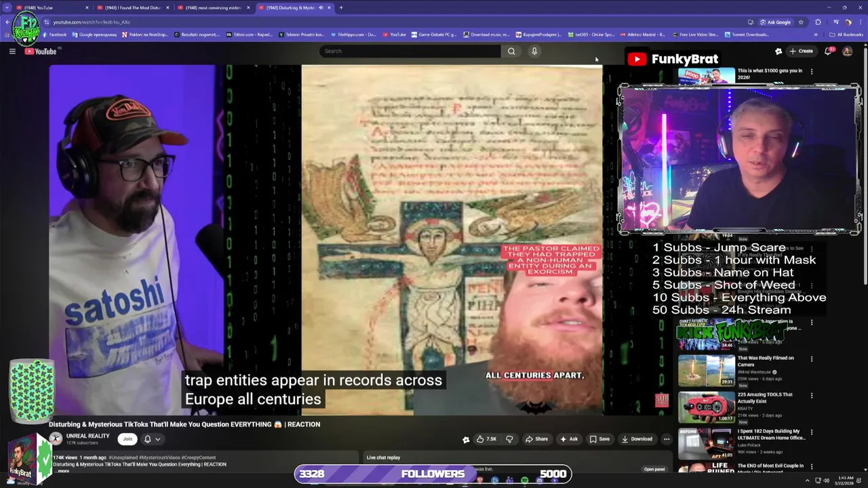This screenshot has height=488, width=868.
Task: Bookmark this page with the star icon
Action: 801,22
